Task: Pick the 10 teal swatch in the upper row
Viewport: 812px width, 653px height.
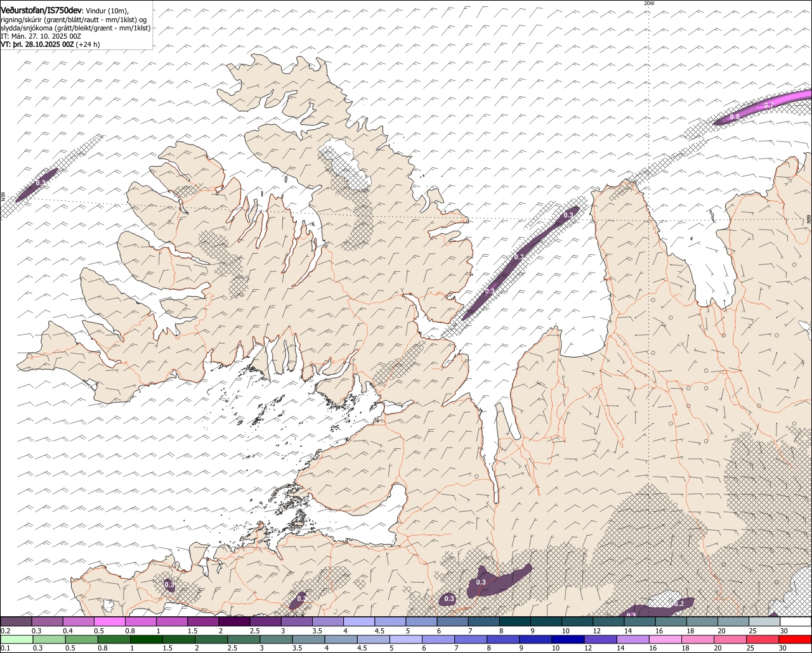Action: coord(577,621)
